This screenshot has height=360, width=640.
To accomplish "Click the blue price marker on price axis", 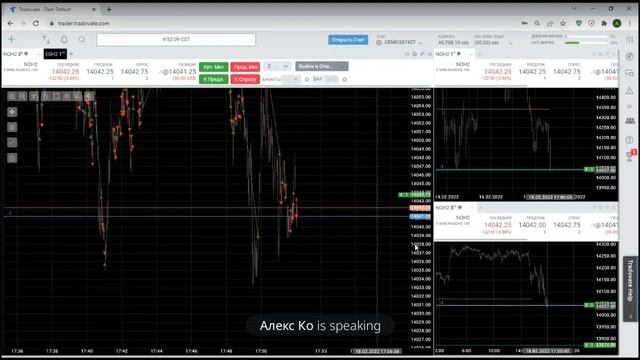I will (420, 217).
